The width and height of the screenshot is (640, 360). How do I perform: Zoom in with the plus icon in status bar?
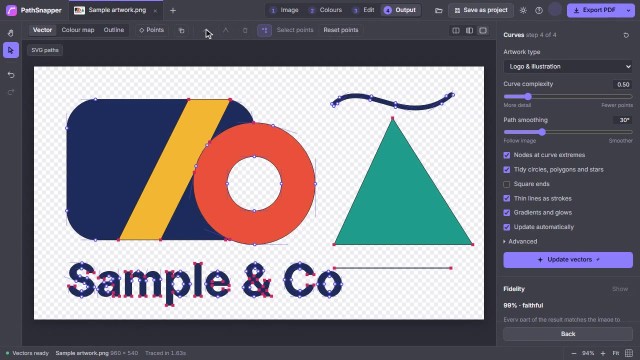603,353
